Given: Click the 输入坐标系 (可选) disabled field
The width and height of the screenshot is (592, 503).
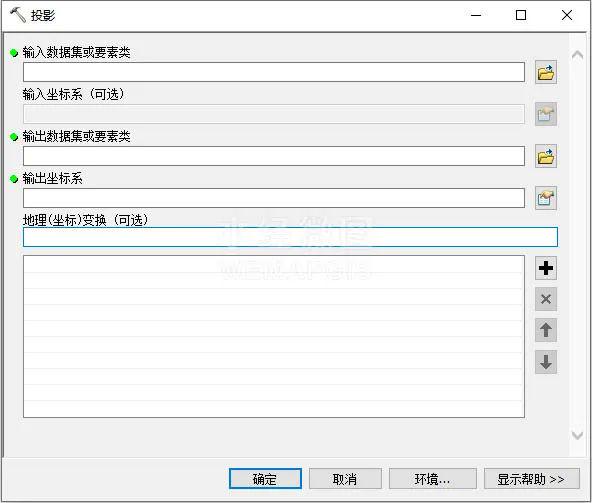Looking at the screenshot, I should tap(274, 114).
